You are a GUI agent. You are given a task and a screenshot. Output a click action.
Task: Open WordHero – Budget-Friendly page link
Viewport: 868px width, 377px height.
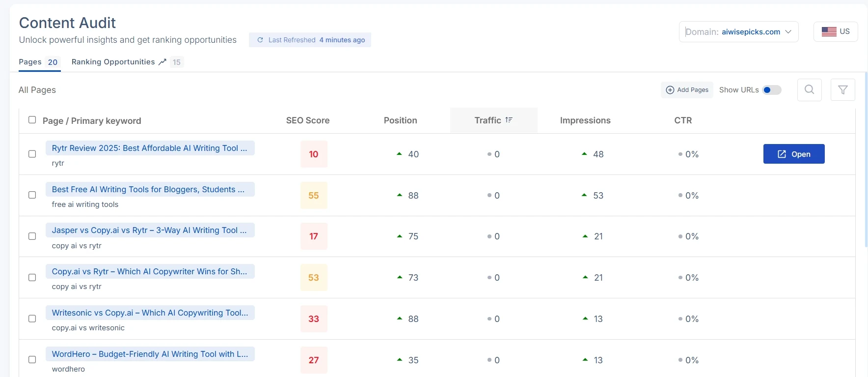pos(150,354)
